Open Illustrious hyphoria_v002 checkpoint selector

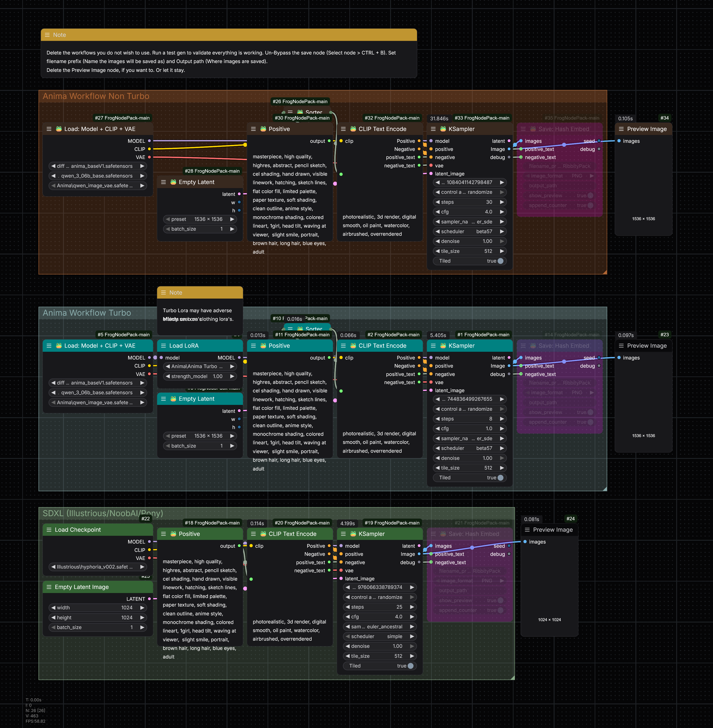click(98, 567)
